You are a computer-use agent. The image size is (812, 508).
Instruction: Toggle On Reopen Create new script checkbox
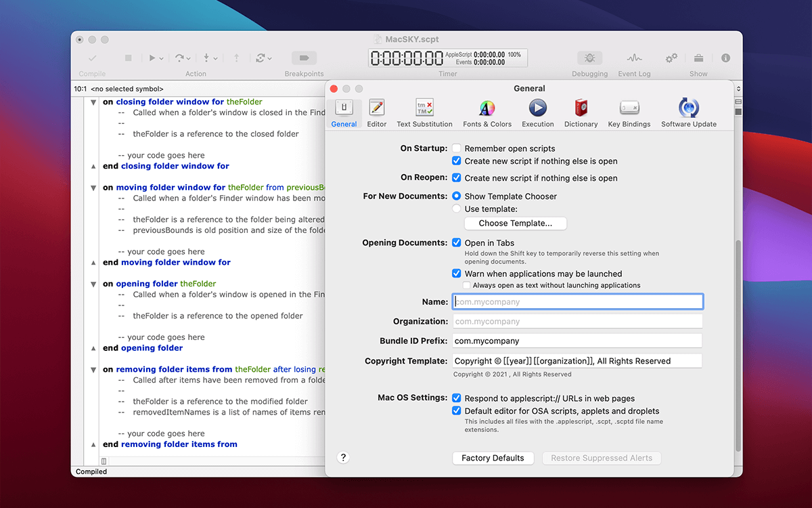(457, 178)
